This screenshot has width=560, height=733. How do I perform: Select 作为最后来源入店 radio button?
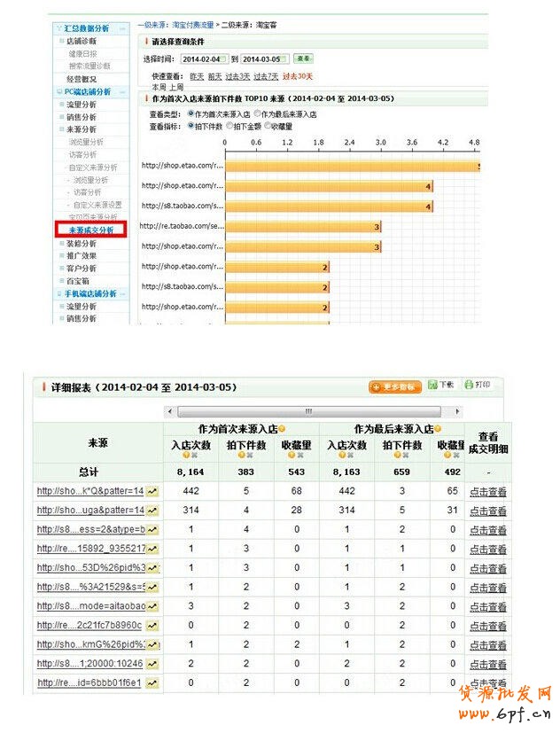click(x=258, y=114)
